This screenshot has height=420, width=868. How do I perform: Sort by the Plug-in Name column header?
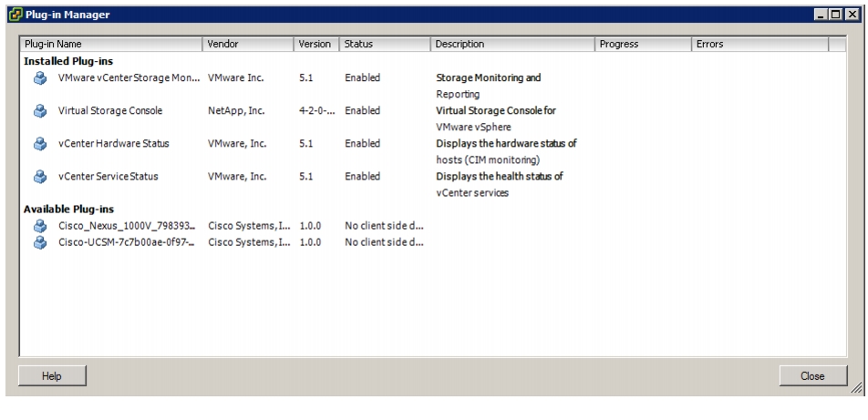[x=111, y=45]
